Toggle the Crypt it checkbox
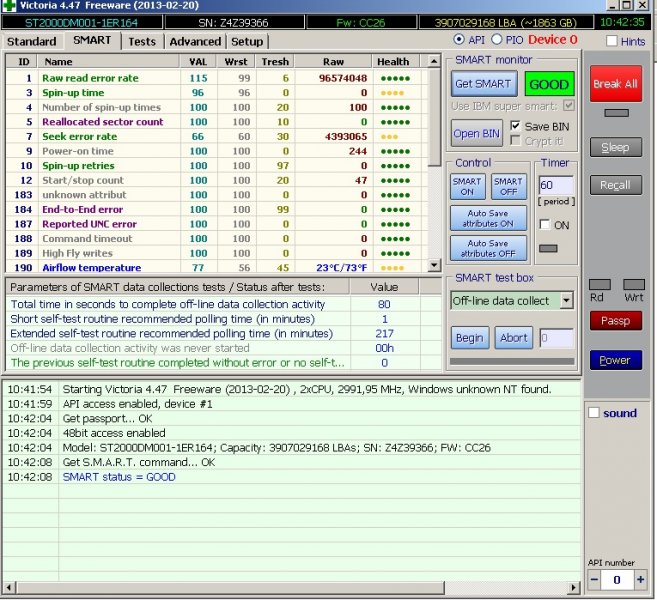The width and height of the screenshot is (657, 600). point(515,141)
